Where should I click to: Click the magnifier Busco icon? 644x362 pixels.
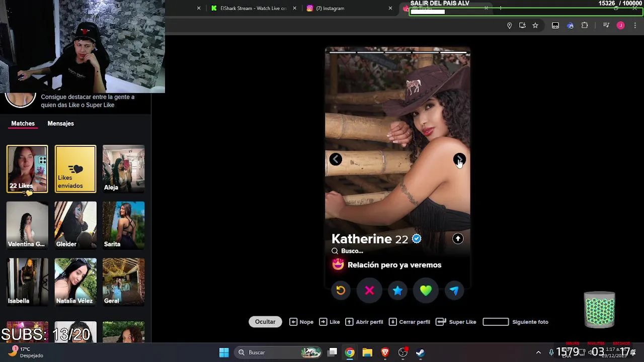coord(335,251)
